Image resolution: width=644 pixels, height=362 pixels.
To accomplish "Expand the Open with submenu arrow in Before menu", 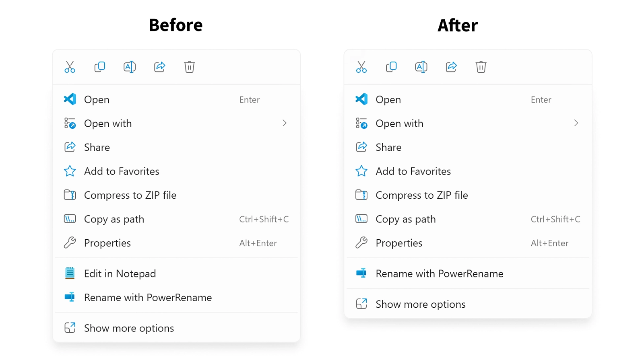I will pyautogui.click(x=285, y=123).
